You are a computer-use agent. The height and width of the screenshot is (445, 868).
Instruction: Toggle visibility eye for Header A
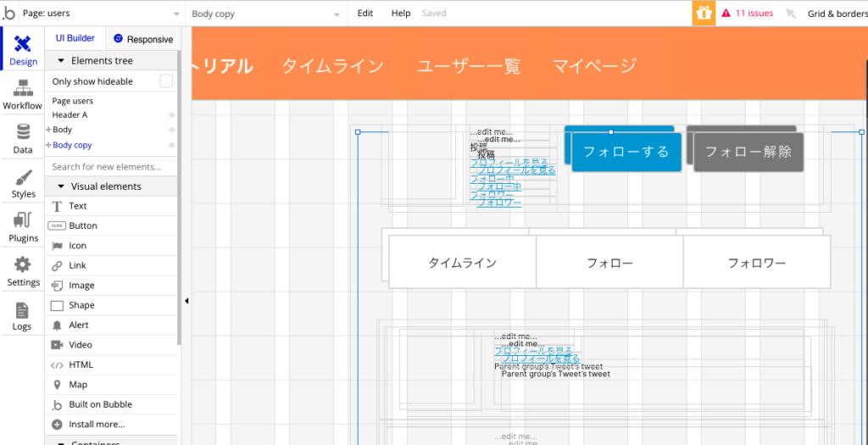click(x=171, y=115)
